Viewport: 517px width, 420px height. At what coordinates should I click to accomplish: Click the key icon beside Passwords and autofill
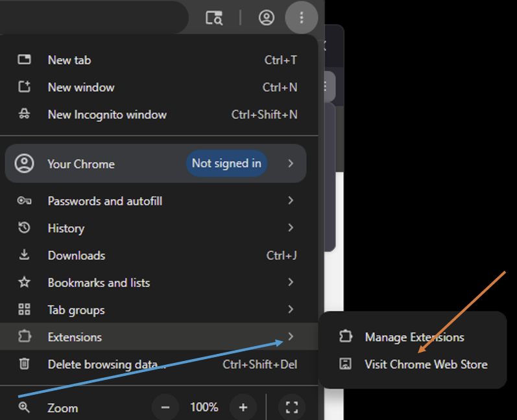coord(24,201)
